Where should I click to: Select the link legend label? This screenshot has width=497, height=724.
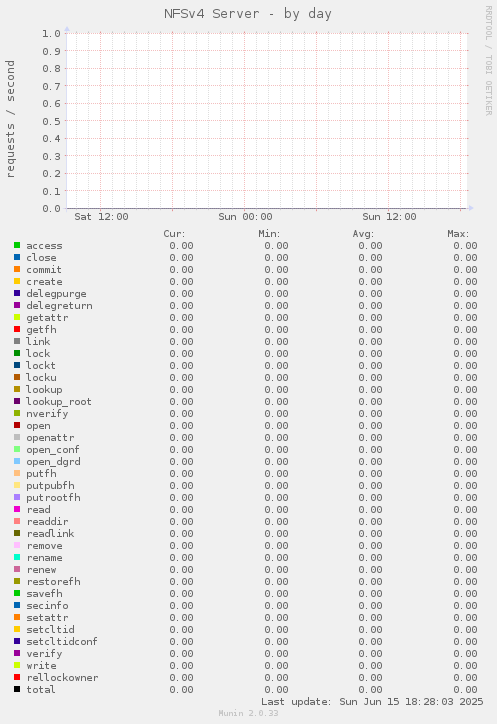pyautogui.click(x=38, y=342)
